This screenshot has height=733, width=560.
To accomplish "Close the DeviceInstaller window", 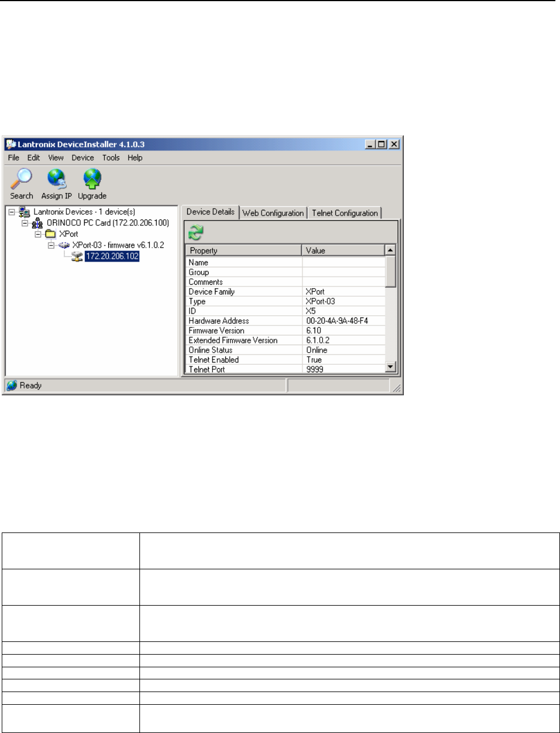I will coord(394,145).
